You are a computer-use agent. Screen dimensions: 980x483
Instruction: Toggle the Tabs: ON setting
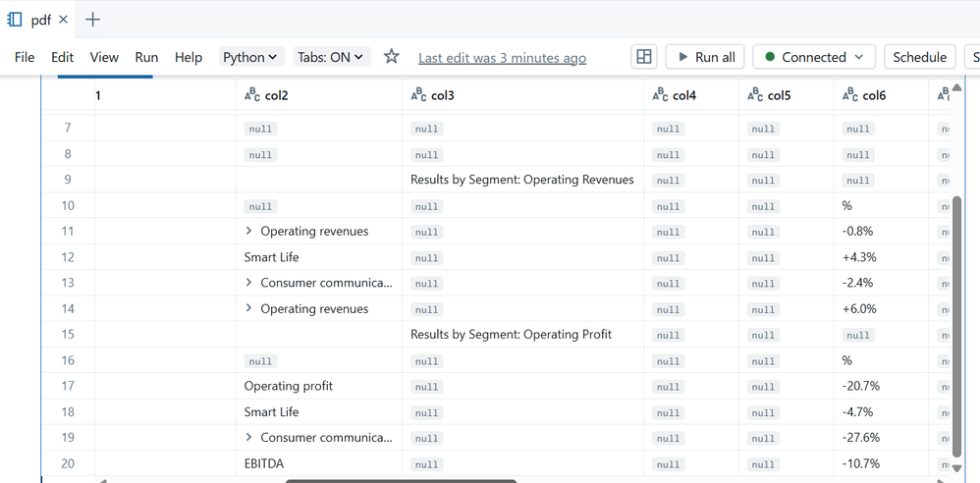331,57
